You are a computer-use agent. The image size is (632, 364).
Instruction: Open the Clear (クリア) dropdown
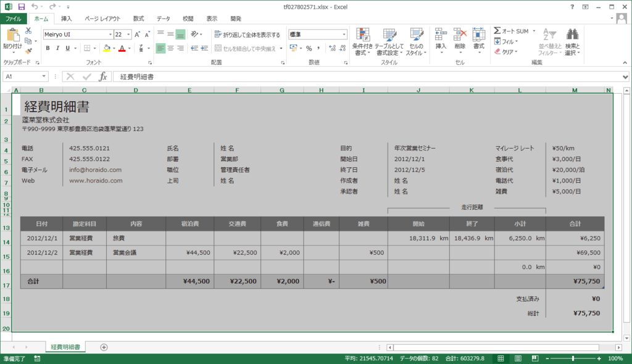(506, 52)
